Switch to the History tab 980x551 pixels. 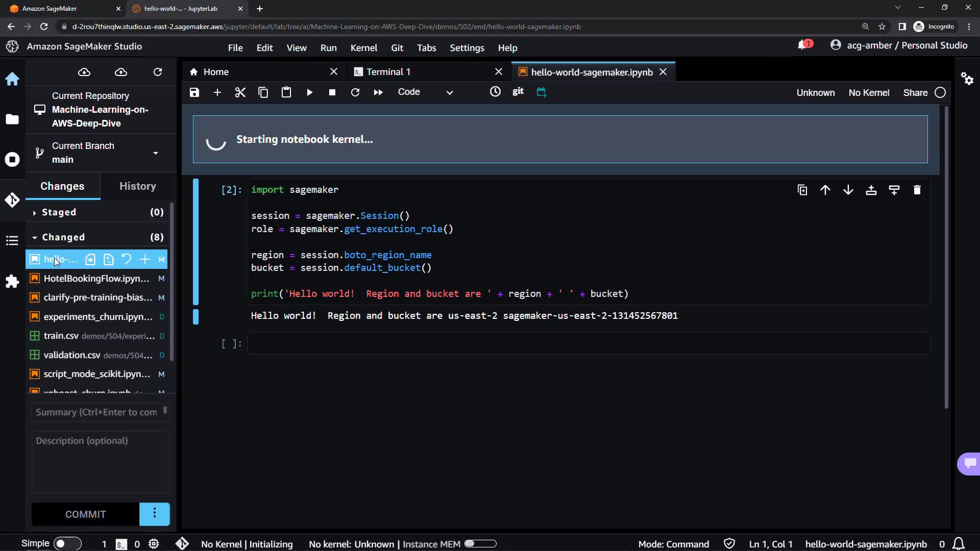(137, 186)
